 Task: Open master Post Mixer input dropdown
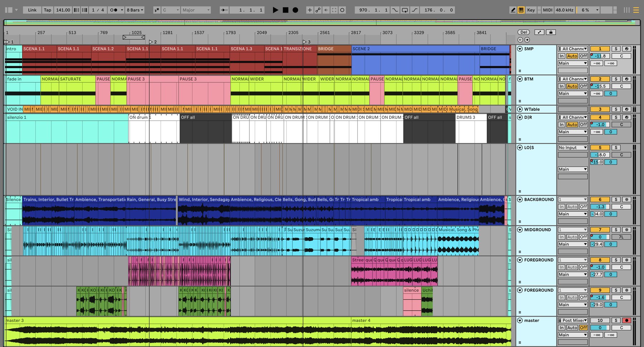click(x=573, y=321)
